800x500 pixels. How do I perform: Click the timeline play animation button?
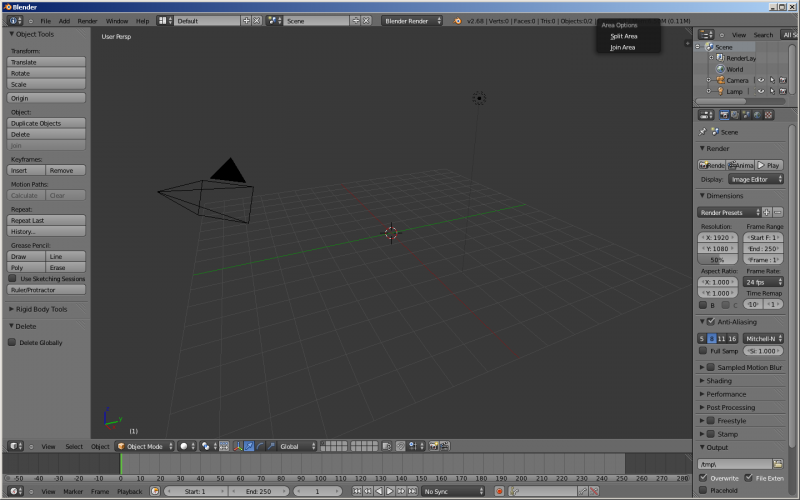[x=391, y=491]
